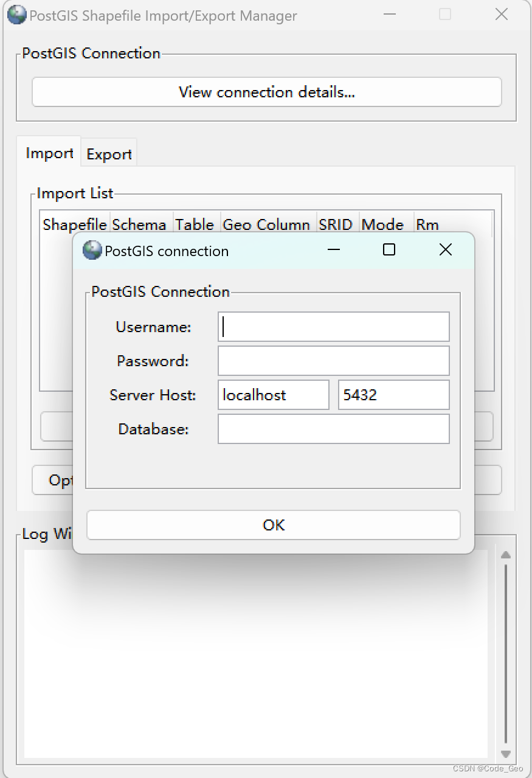
Task: Click the globe icon of Shapefile Import/Export Manager window
Action: 17,15
